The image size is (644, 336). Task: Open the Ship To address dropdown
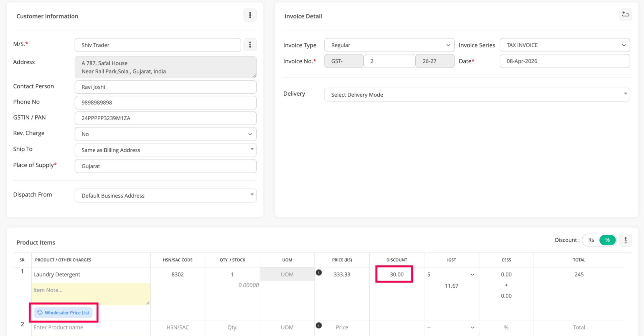[x=166, y=150]
